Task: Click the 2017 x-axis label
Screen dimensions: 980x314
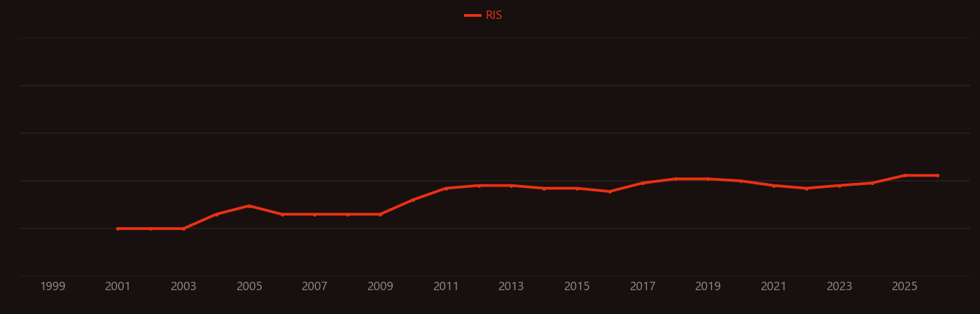Action: 643,287
